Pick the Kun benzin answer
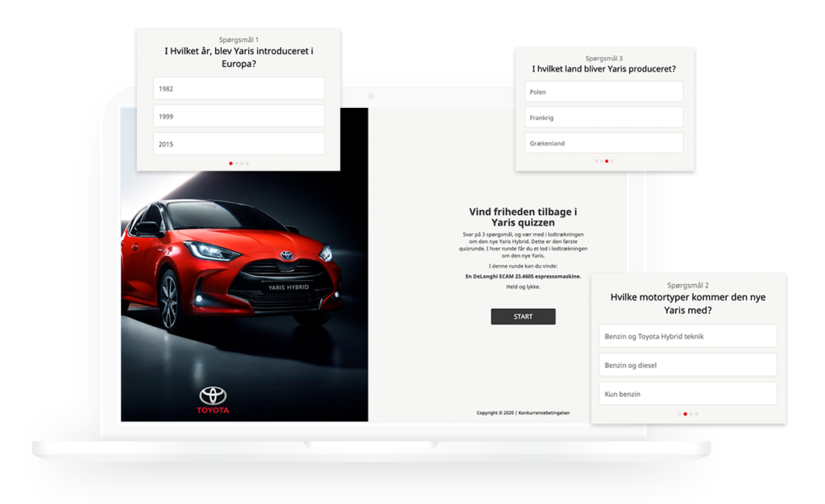The height and width of the screenshot is (504, 825). [x=688, y=395]
